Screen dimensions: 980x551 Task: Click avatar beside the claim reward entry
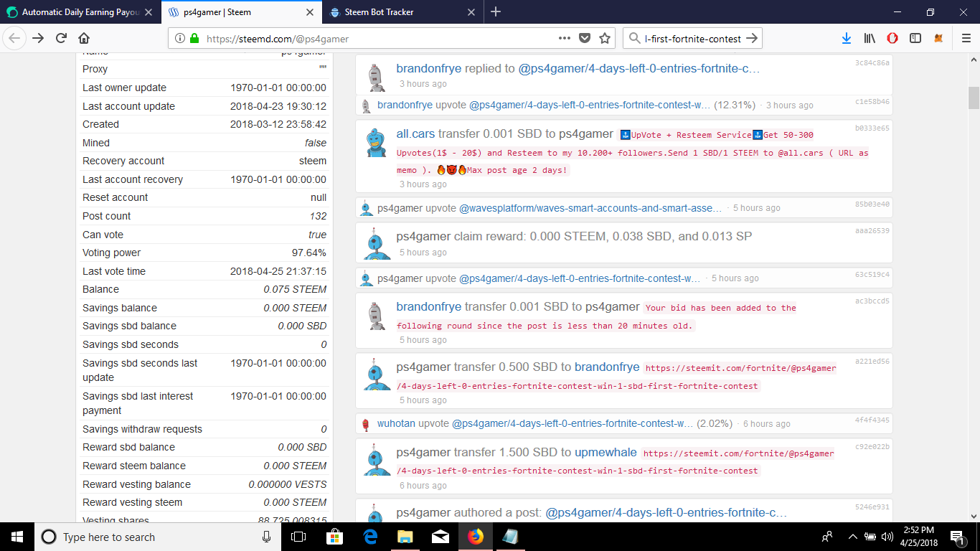[x=376, y=245]
